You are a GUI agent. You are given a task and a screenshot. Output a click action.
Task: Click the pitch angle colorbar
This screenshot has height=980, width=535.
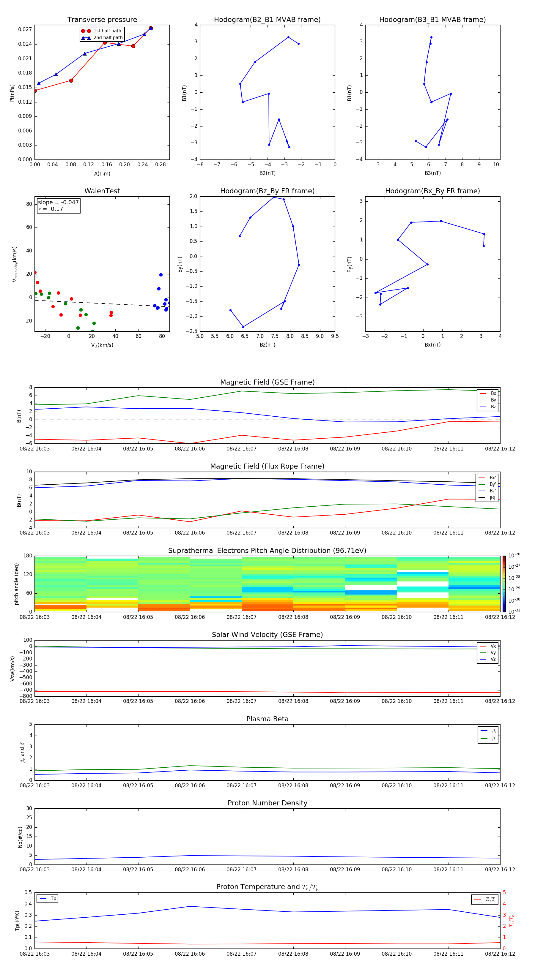(x=504, y=584)
